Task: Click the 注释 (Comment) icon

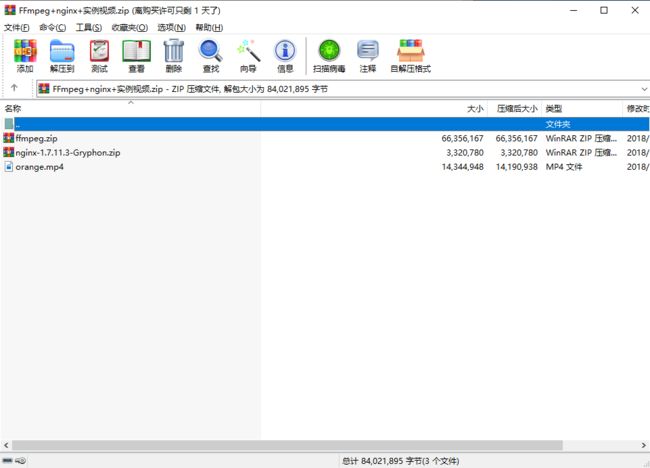Action: tap(368, 51)
